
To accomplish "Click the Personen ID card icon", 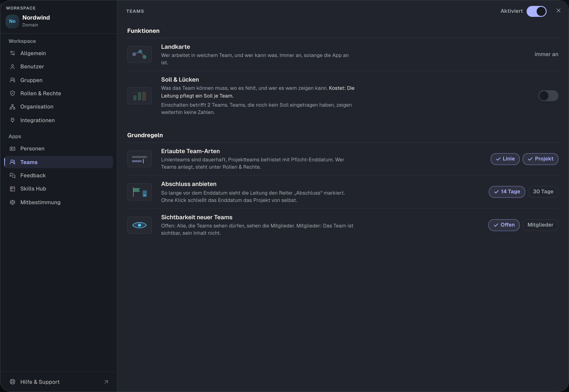I will pos(13,149).
